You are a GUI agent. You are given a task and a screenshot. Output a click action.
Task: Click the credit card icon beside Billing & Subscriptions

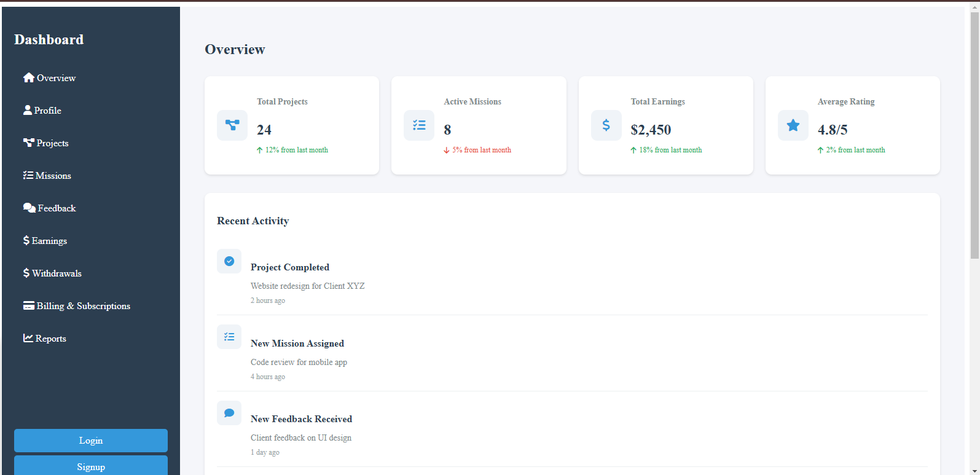tap(29, 305)
